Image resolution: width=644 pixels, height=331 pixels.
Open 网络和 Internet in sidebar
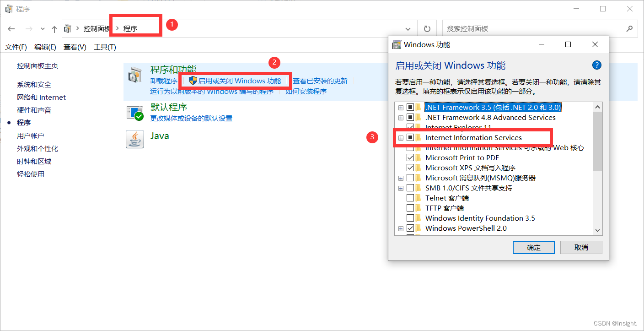tap(42, 97)
